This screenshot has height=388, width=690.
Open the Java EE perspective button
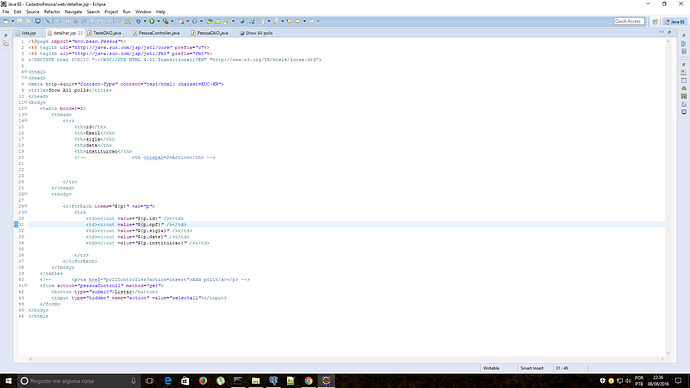675,21
